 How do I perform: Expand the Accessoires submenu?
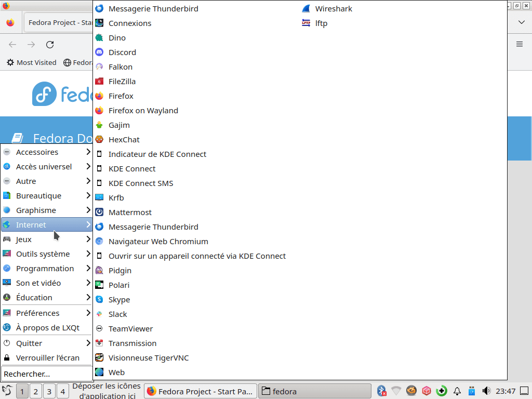pyautogui.click(x=47, y=152)
